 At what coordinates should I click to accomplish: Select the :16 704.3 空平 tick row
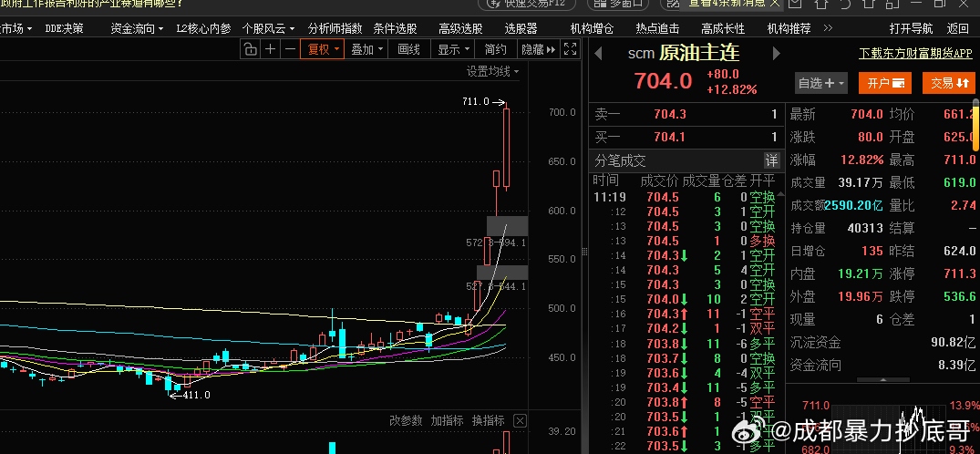click(x=685, y=314)
